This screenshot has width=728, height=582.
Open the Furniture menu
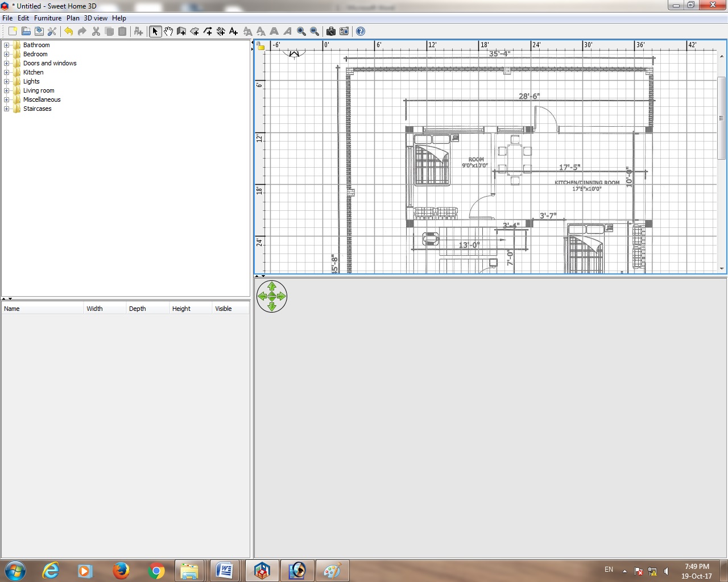pyautogui.click(x=48, y=18)
